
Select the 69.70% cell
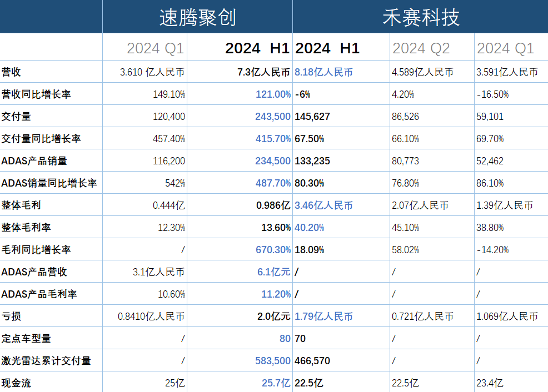[x=511, y=139]
